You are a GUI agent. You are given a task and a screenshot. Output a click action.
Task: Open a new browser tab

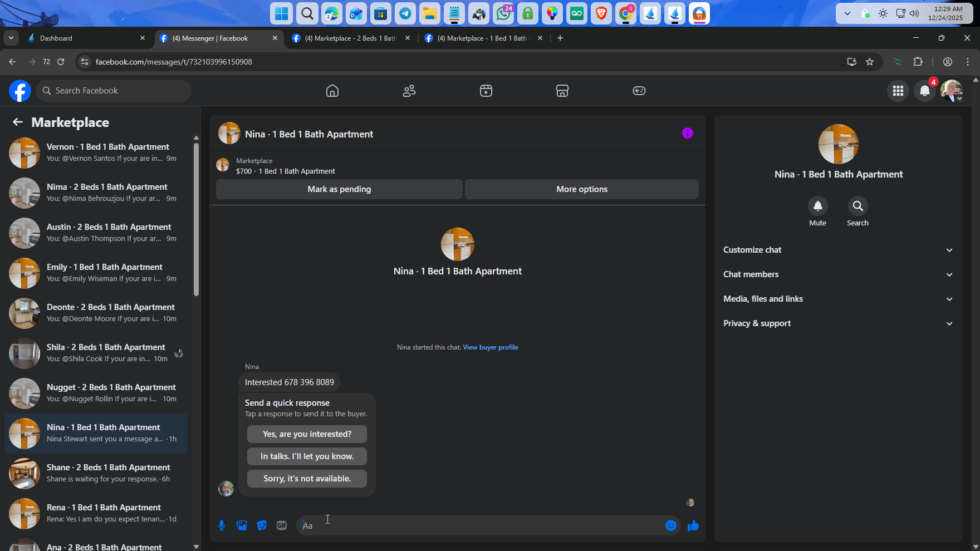point(560,38)
